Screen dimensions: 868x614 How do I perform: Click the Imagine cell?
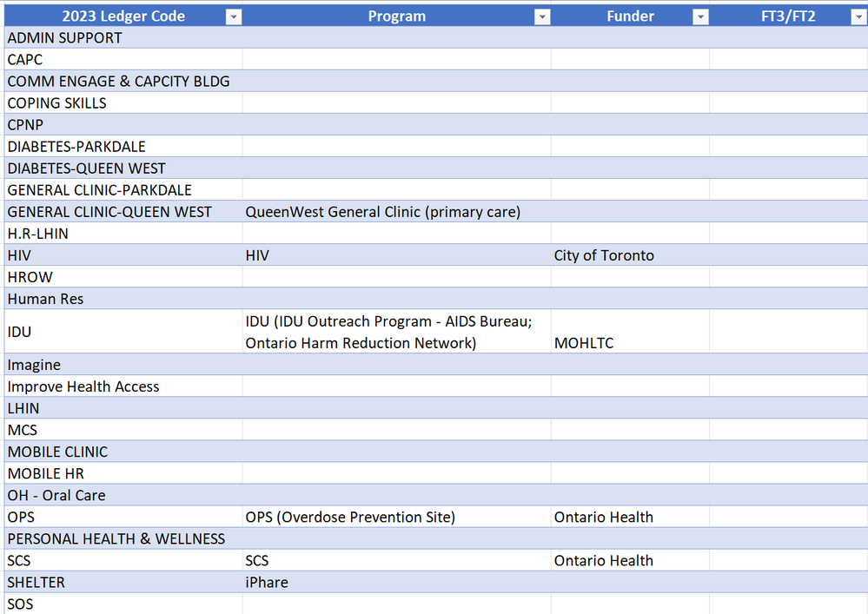click(123, 365)
